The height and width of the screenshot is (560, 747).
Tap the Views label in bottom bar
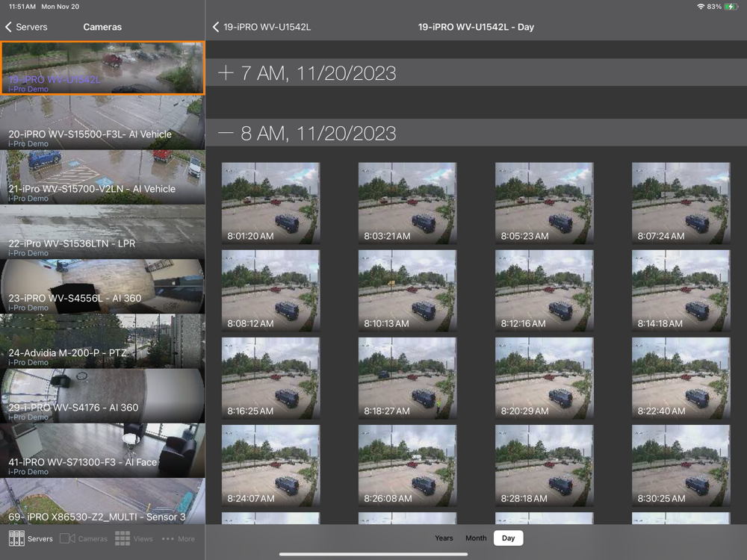143,539
